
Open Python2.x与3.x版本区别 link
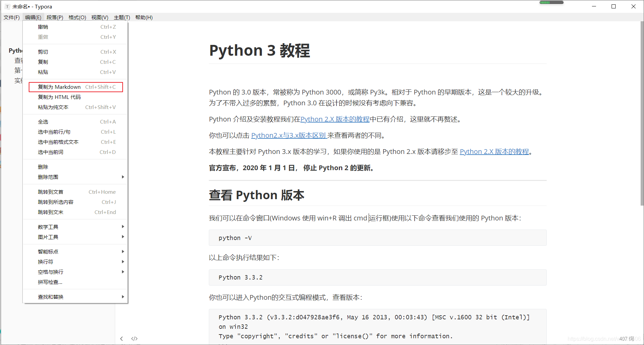[x=289, y=135]
